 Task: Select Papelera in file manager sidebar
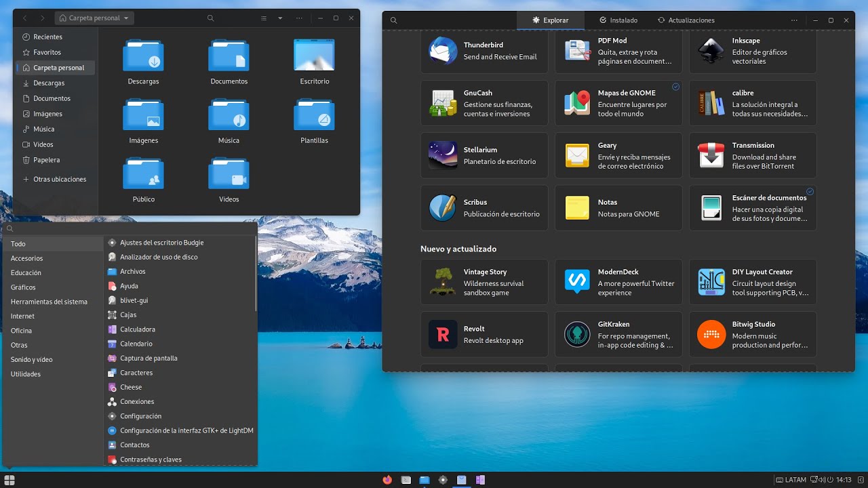pos(55,160)
